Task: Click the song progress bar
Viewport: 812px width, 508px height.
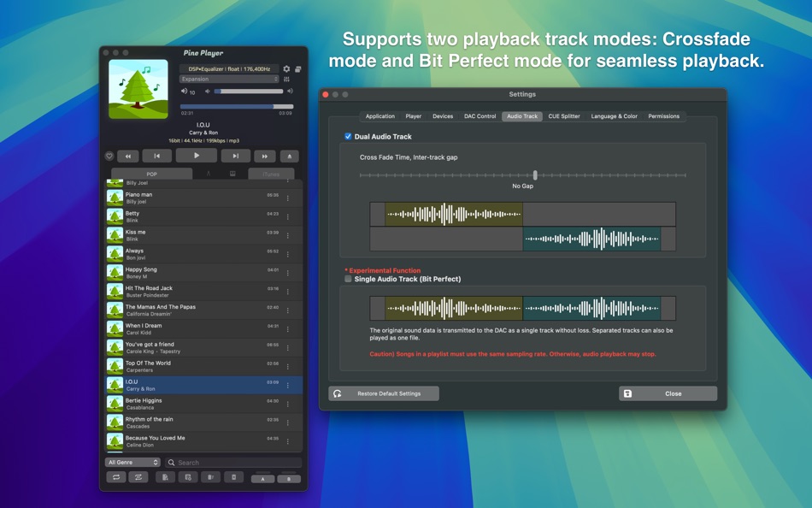Action: click(x=237, y=106)
